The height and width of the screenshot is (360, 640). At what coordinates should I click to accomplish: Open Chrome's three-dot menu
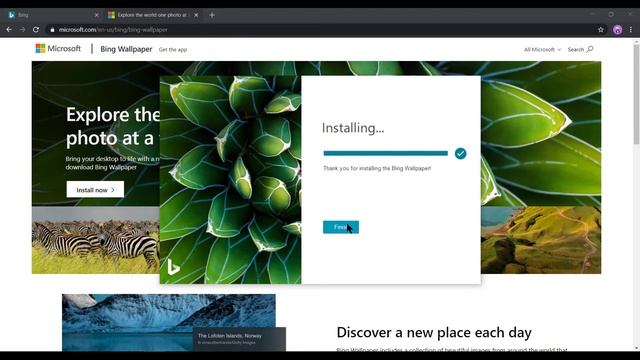(631, 30)
